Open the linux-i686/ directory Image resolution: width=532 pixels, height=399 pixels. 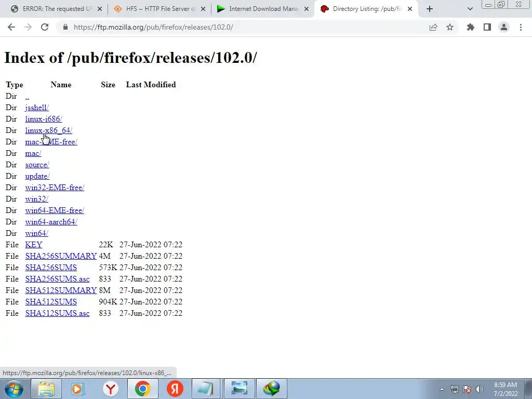(x=44, y=119)
